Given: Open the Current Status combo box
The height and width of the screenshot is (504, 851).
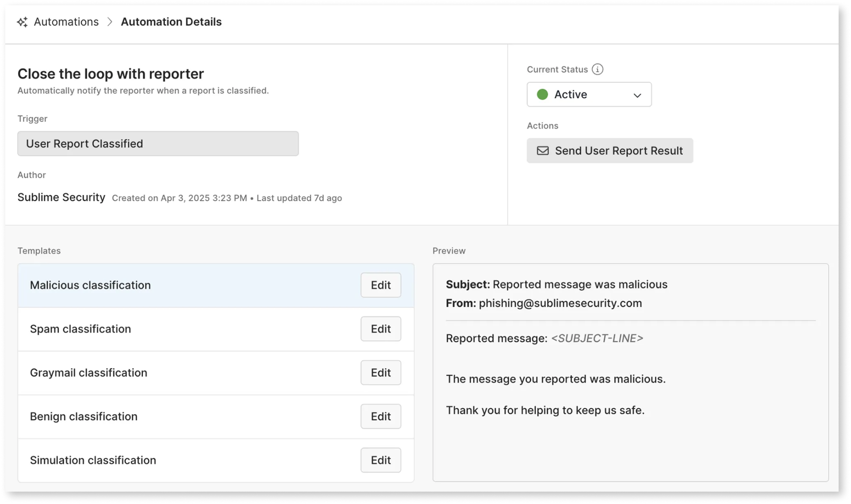Looking at the screenshot, I should point(589,94).
